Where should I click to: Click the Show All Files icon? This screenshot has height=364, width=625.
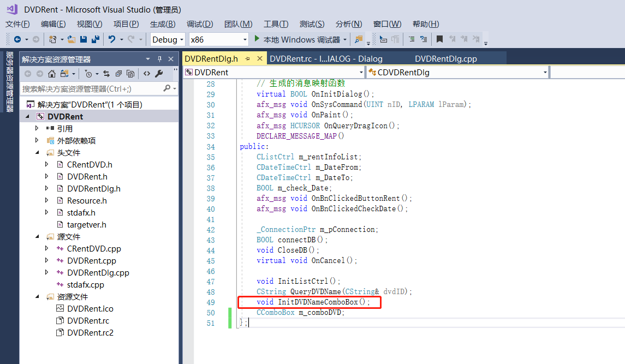pos(130,74)
